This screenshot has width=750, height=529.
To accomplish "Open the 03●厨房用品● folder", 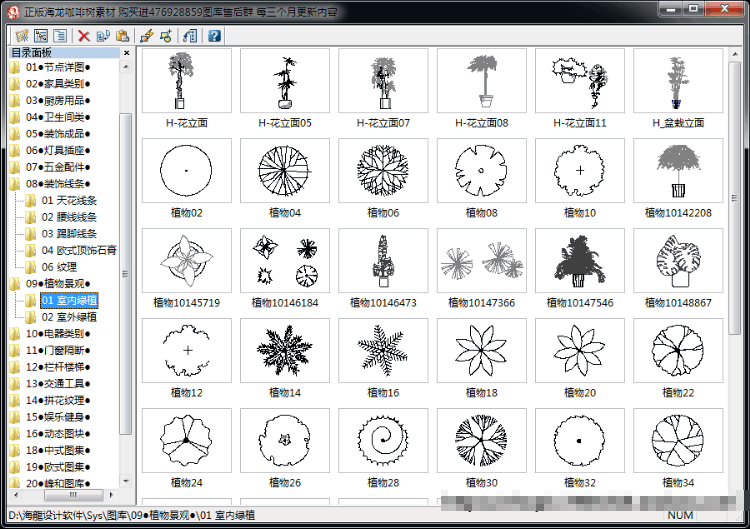I will click(58, 100).
